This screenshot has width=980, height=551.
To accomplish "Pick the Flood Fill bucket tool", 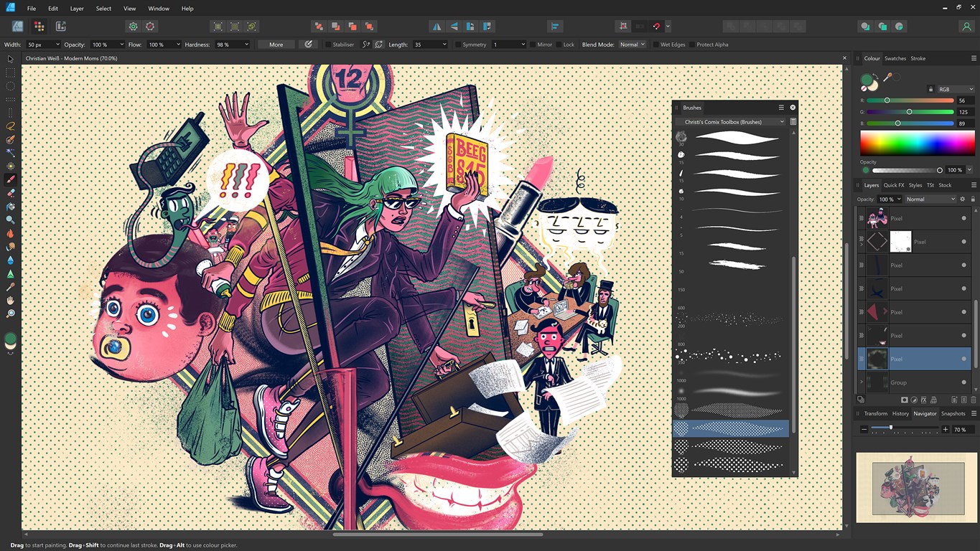I will [10, 207].
